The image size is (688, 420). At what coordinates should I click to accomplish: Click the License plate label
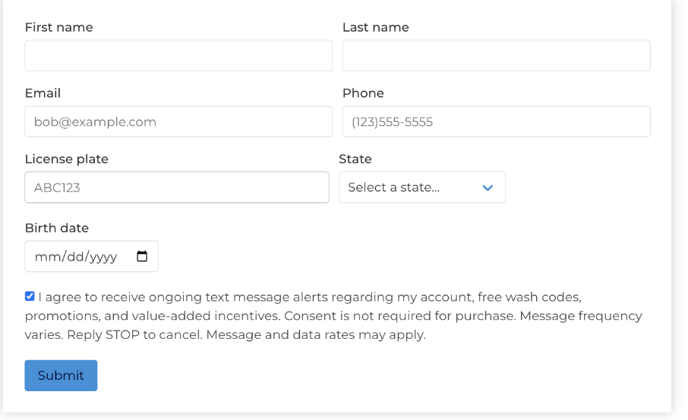click(x=66, y=159)
